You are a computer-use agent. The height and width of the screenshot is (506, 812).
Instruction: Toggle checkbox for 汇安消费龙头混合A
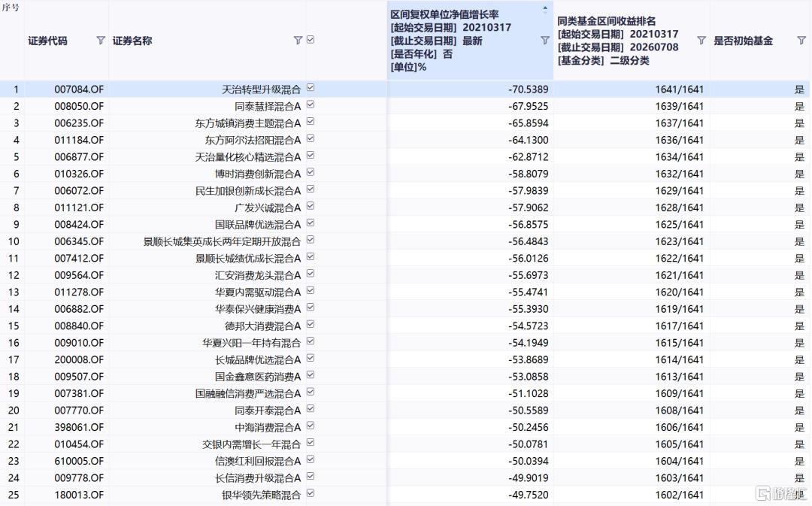tap(311, 274)
